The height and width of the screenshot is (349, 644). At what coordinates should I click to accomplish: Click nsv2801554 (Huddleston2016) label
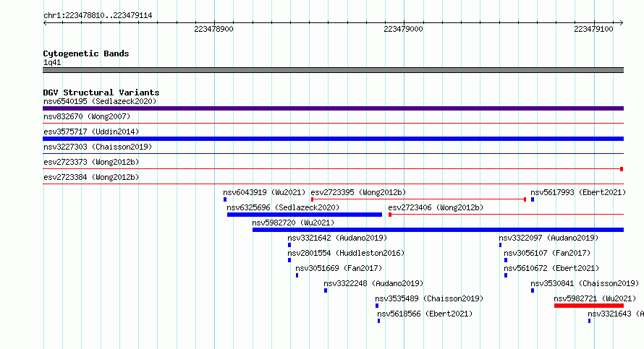point(346,253)
